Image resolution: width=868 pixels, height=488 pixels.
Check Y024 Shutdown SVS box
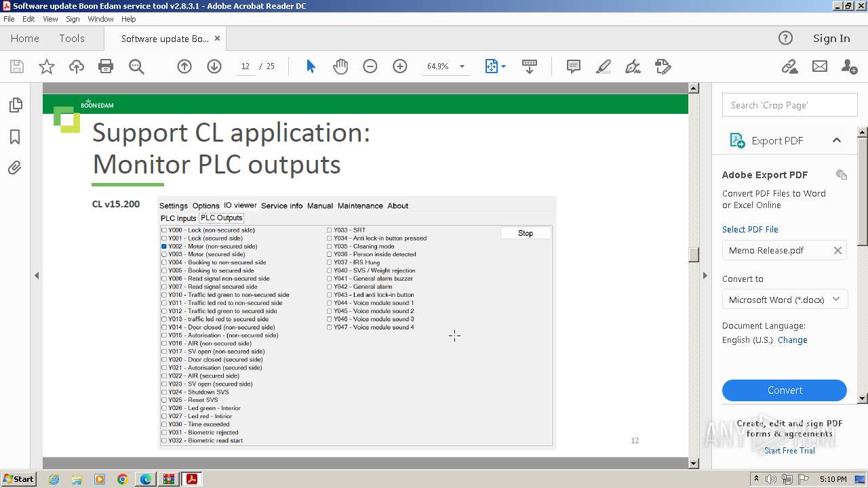click(x=164, y=392)
